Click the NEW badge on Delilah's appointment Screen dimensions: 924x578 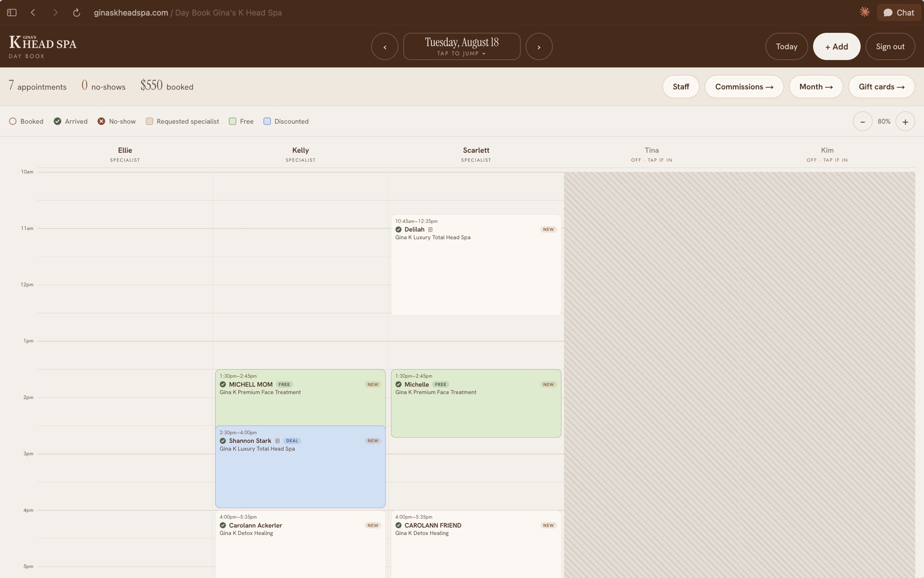[548, 229]
